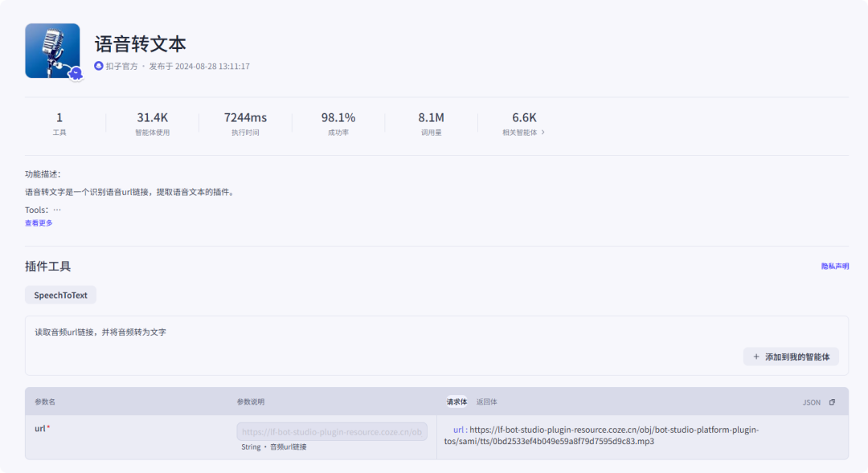Click the url parameter name cell
Screen dimensions: 868x473
42,428
